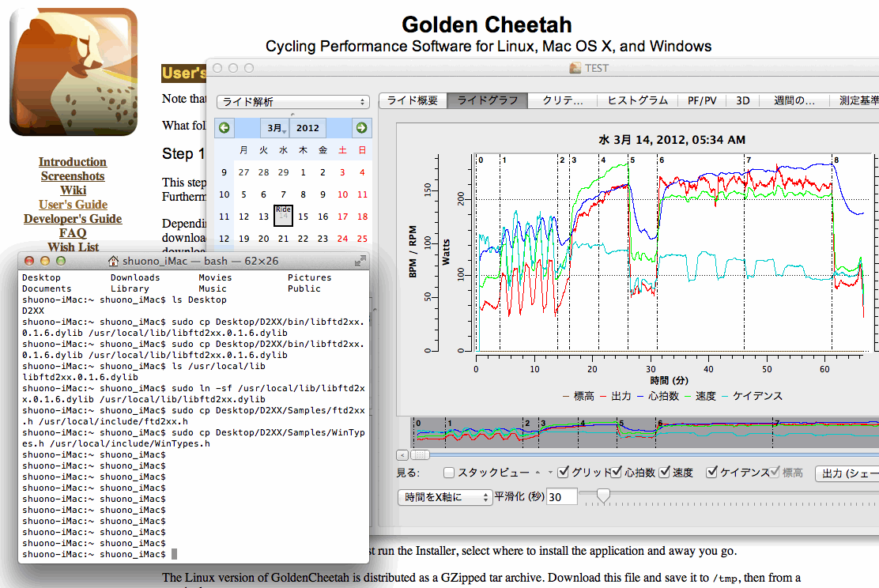Click the 標高 legend entry
Viewport: 879px width, 588px height.
[x=579, y=396]
